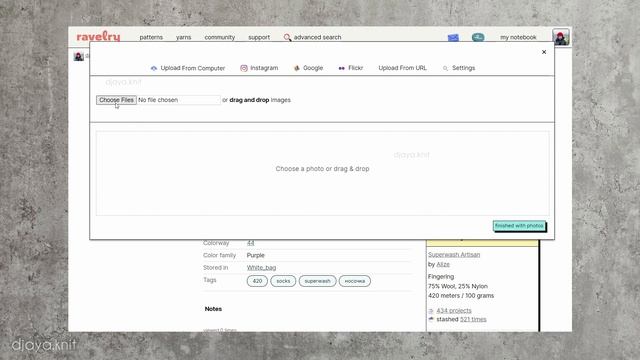This screenshot has height=360, width=640.
Task: Click the Ravelry logo
Action: pos(98,36)
